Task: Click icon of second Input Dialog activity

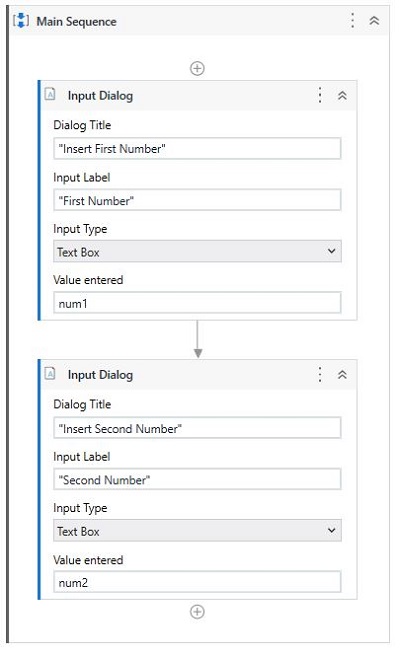Action: 50,373
